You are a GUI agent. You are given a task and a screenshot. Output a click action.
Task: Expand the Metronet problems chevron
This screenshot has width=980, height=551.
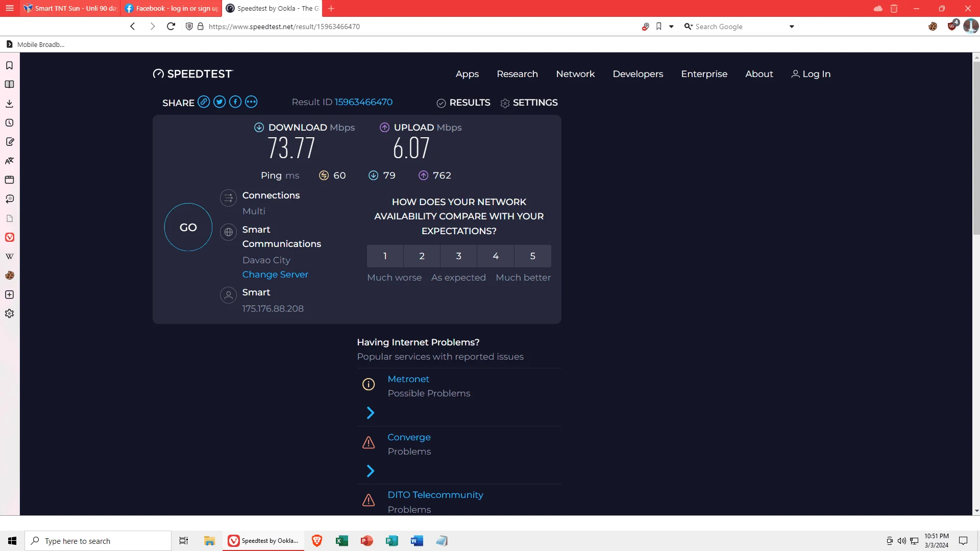coord(371,413)
